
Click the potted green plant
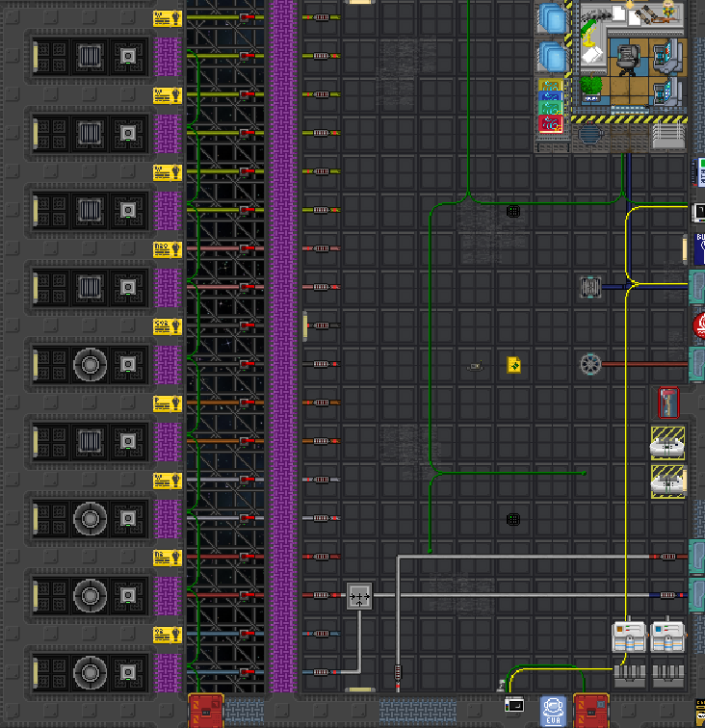coord(590,88)
